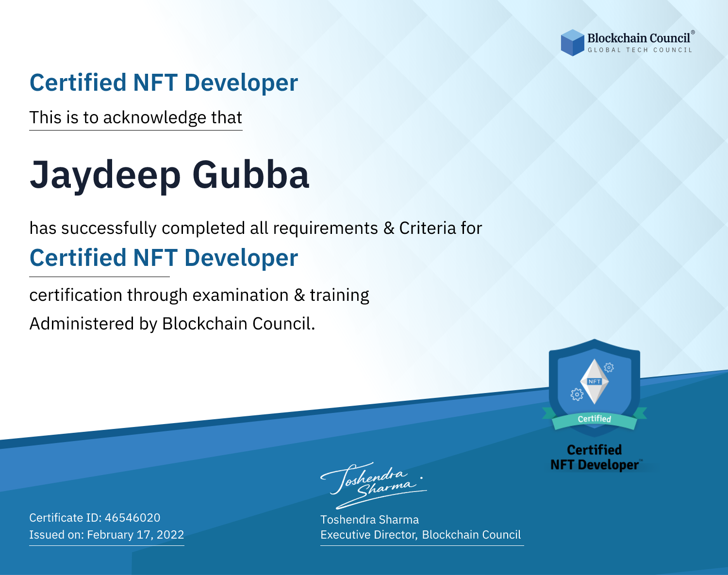The height and width of the screenshot is (575, 728).
Task: Click the 'Certified NFT Developer' title above 'This is to acknowledge that'
Action: point(164,82)
